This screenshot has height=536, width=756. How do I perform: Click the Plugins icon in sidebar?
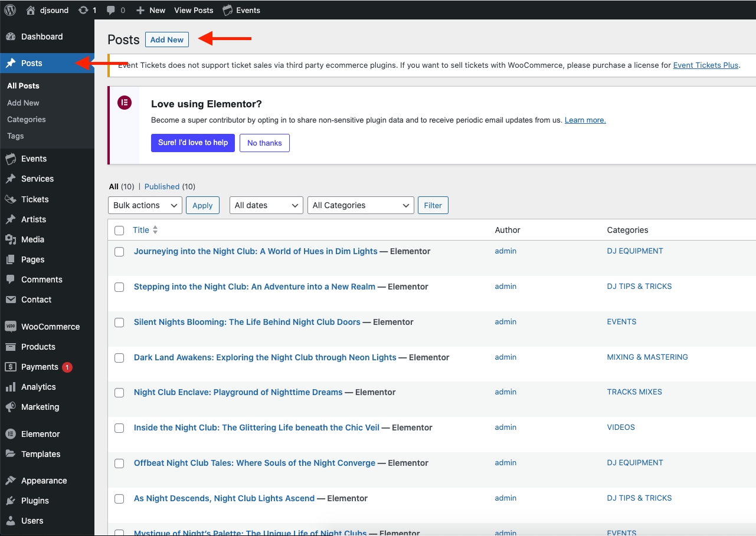11,501
